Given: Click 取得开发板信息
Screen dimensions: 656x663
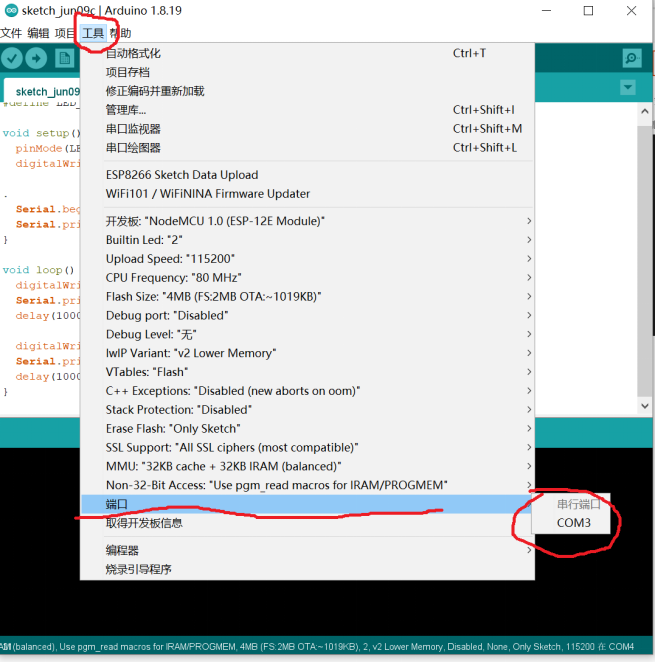Looking at the screenshot, I should point(307,523).
